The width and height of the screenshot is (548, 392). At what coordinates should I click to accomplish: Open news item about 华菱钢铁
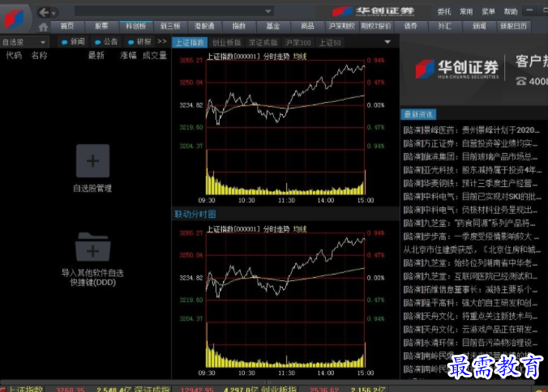point(471,183)
